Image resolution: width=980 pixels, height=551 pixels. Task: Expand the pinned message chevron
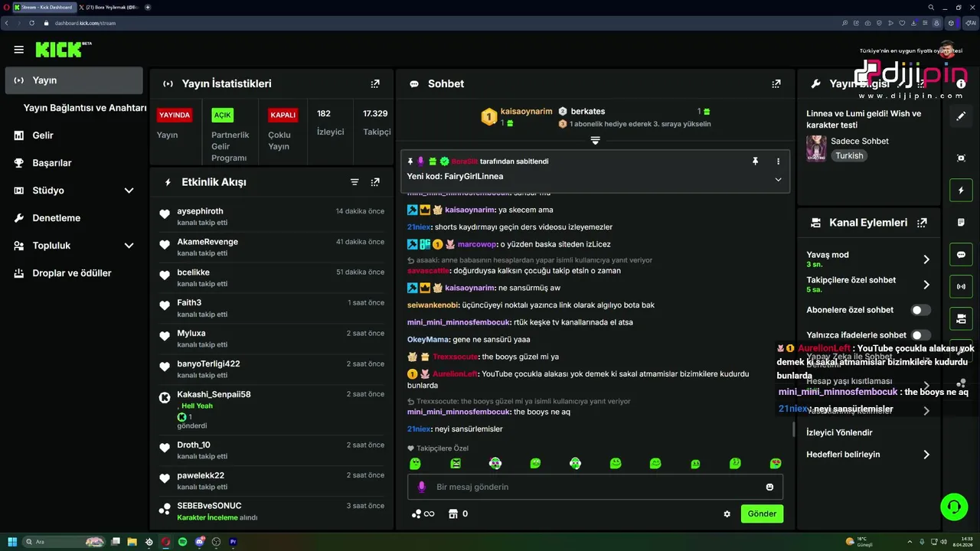tap(778, 179)
